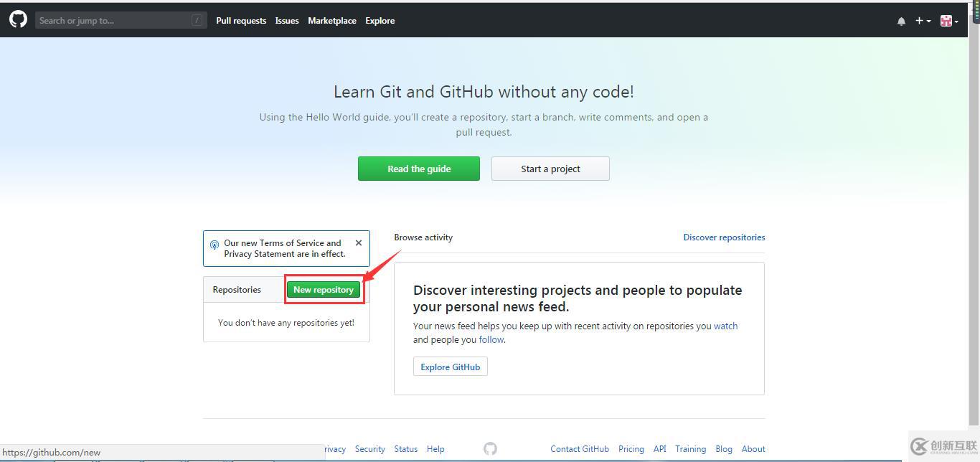Viewport: 980px width, 462px height.
Task: Open the Contact GitHub footer link
Action: [580, 449]
